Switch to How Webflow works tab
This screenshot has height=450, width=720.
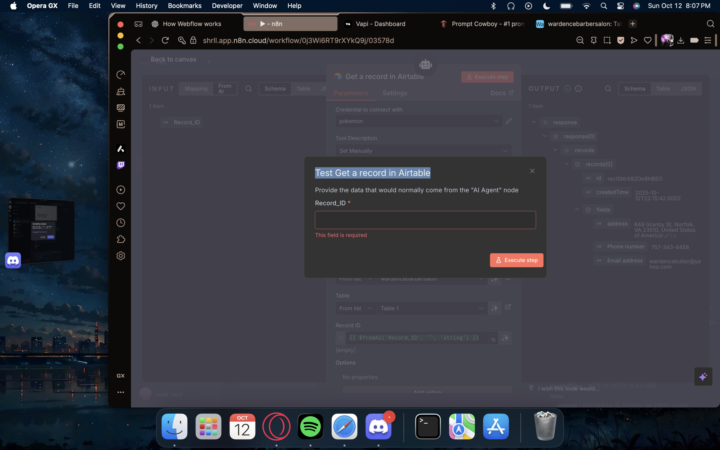(x=192, y=24)
